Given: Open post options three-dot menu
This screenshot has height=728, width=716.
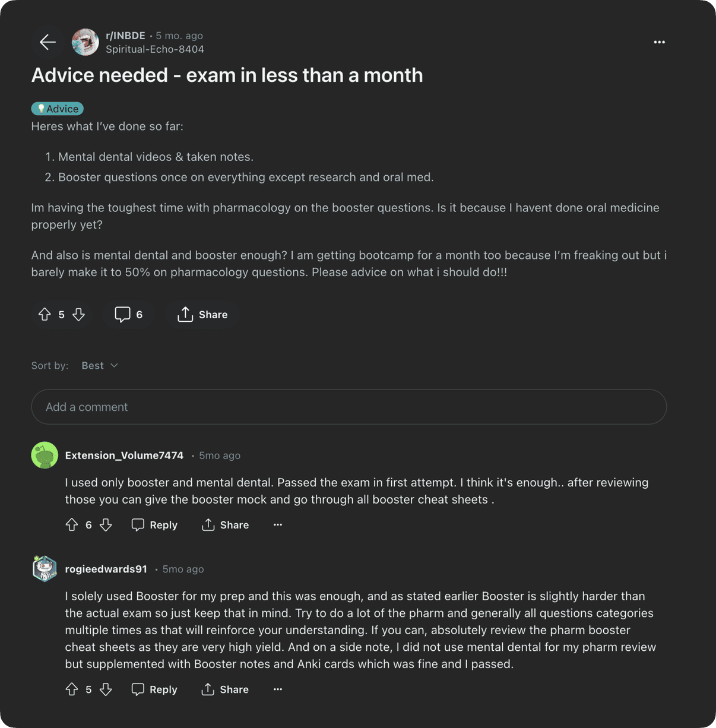Looking at the screenshot, I should point(659,42).
